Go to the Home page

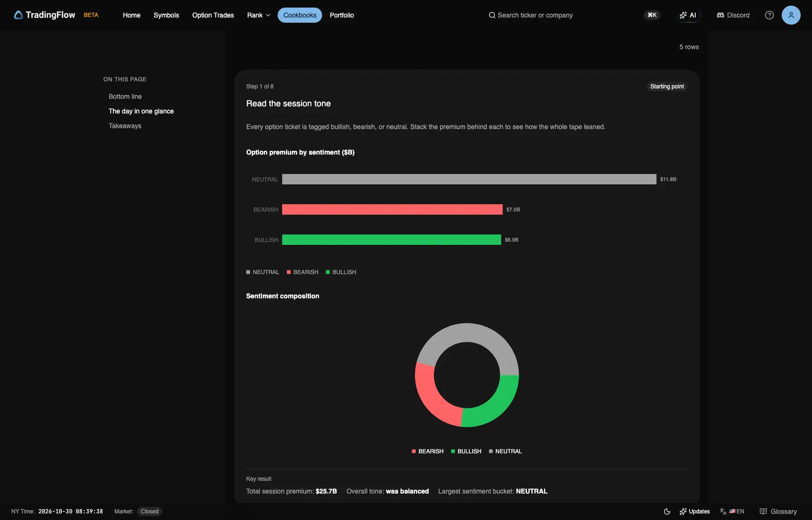click(x=131, y=15)
